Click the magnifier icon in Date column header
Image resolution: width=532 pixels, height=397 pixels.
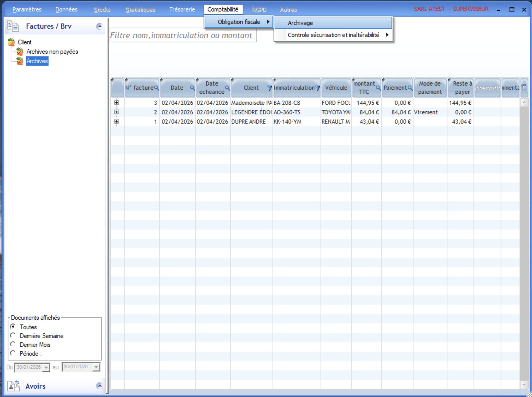(192, 88)
